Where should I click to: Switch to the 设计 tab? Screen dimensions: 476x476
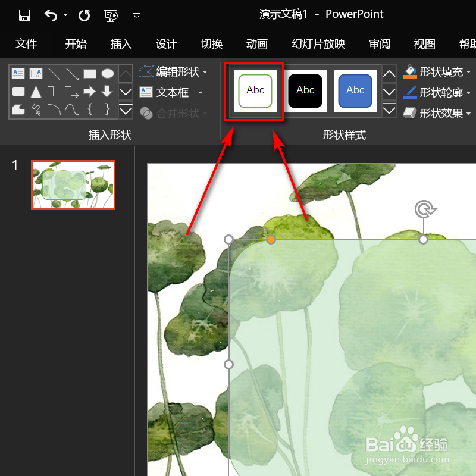[x=167, y=43]
